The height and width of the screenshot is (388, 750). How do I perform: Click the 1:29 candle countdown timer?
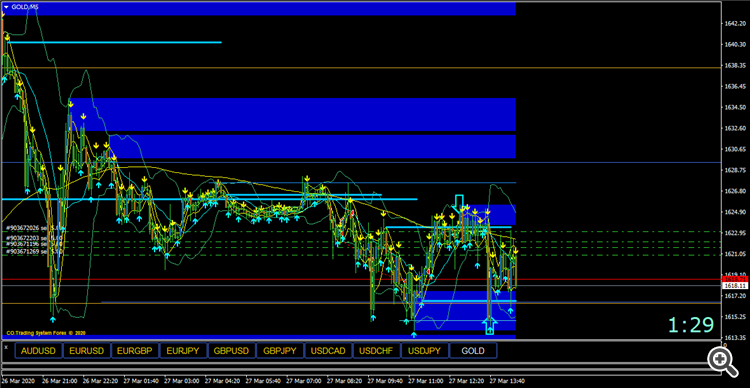pos(691,325)
